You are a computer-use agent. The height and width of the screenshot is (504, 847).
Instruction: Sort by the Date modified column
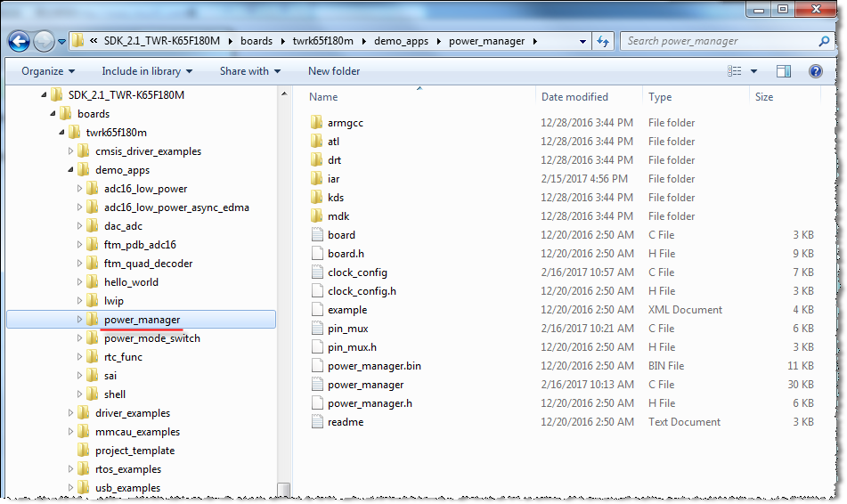click(574, 97)
